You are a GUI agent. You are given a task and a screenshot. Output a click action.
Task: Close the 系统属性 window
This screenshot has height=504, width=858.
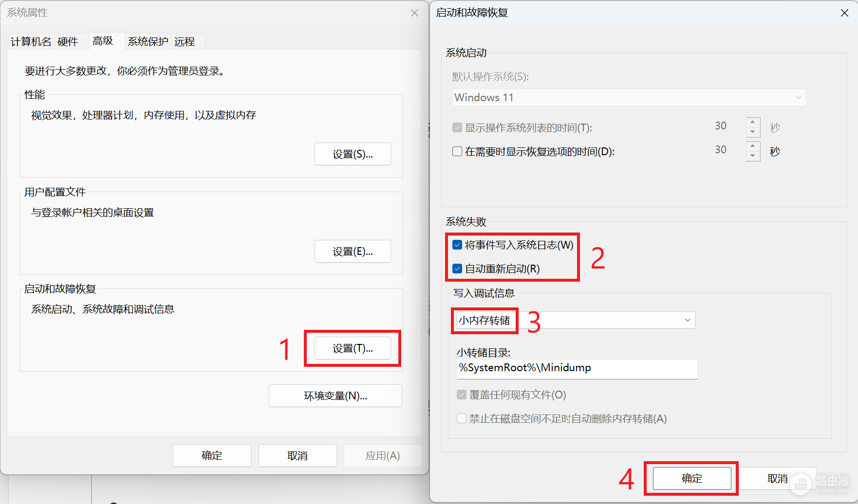click(414, 13)
